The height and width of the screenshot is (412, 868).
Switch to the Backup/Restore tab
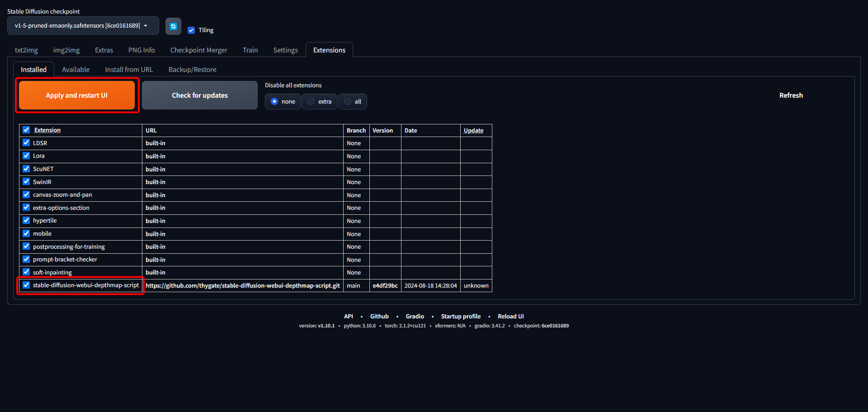pyautogui.click(x=192, y=70)
